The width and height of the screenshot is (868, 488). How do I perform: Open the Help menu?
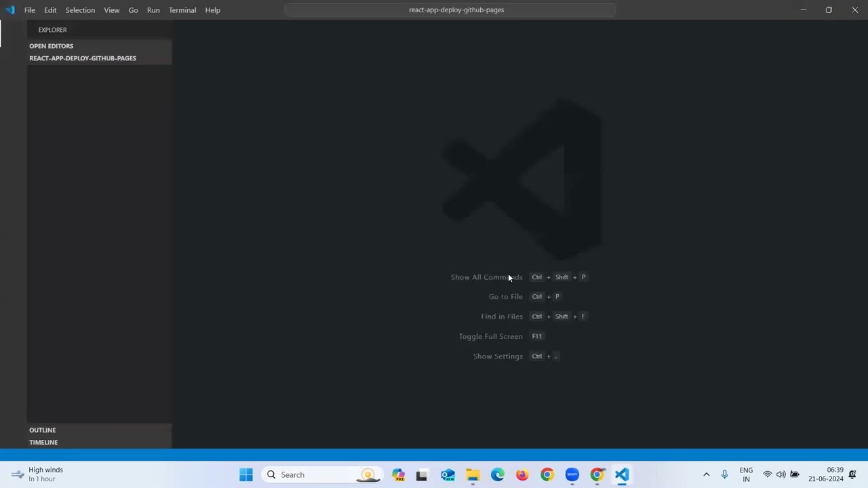coord(213,10)
